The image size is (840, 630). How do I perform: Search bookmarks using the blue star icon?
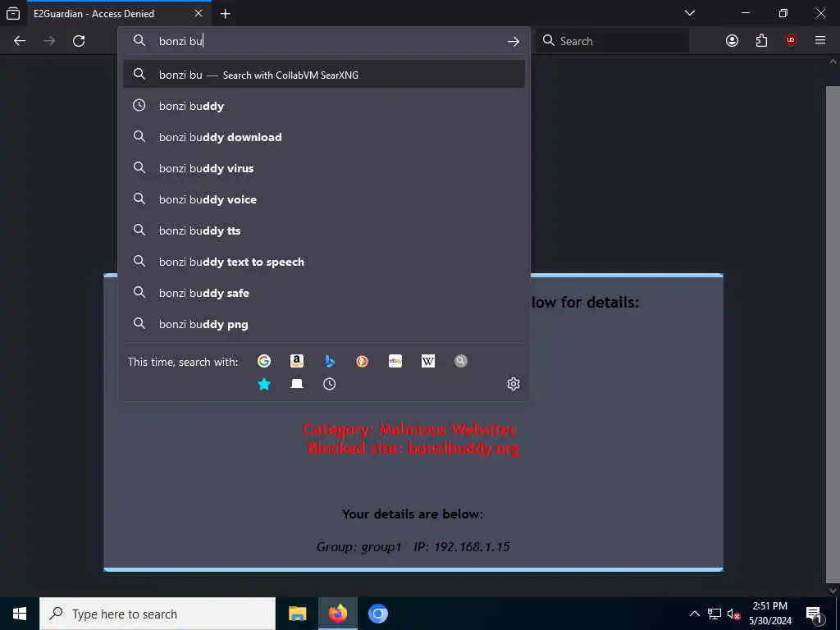(x=263, y=384)
